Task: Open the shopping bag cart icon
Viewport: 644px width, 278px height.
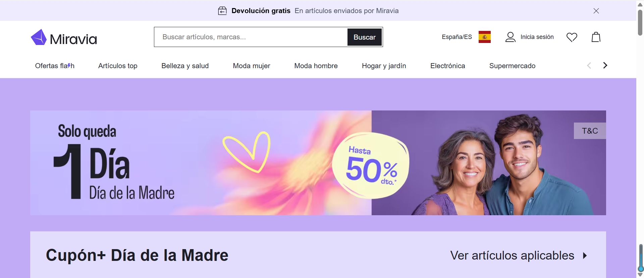Action: point(596,37)
